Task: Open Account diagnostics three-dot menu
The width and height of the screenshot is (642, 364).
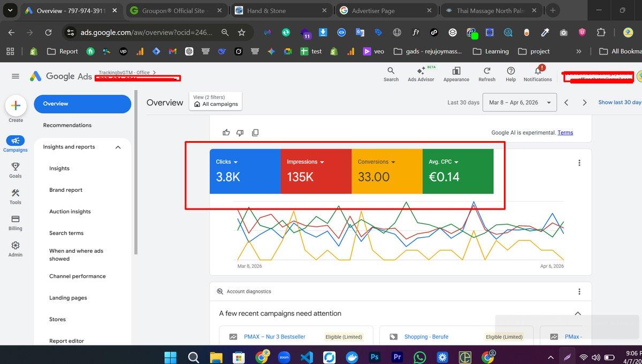Action: [x=579, y=291]
